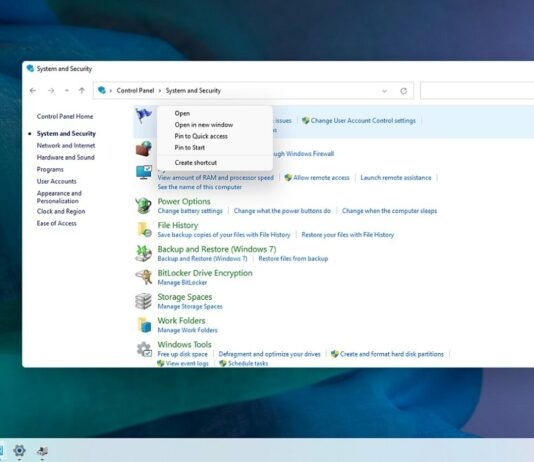Expand the chevron before Control Panel breadcrumb
Viewport: 534px width, 462px height.
111,91
